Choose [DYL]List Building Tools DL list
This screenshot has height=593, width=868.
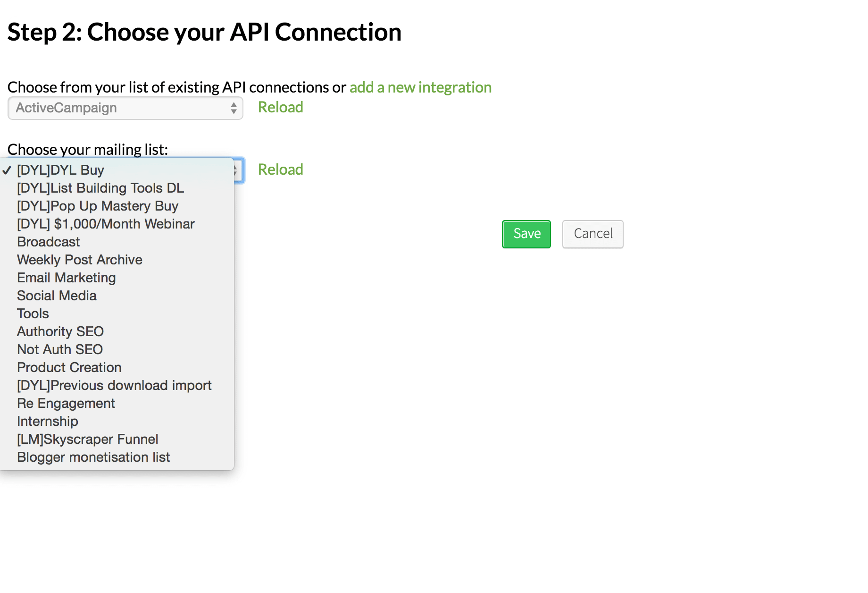click(x=117, y=188)
